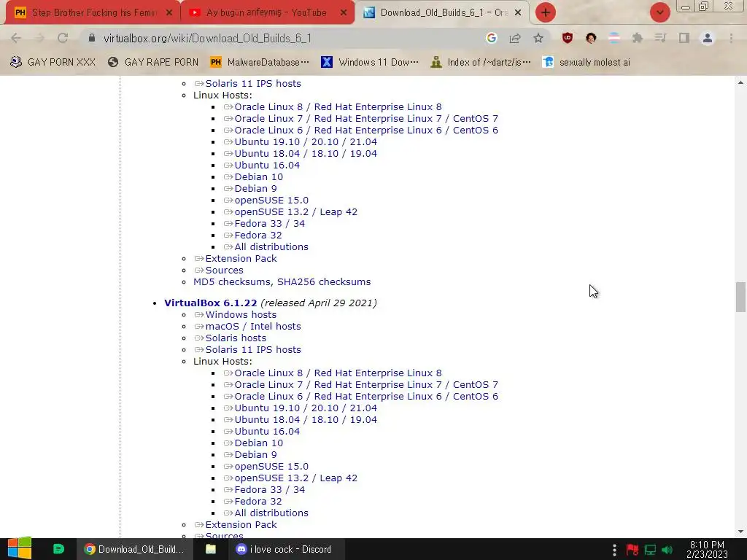Click the address bar URL field
The width and height of the screenshot is (747, 560).
286,38
